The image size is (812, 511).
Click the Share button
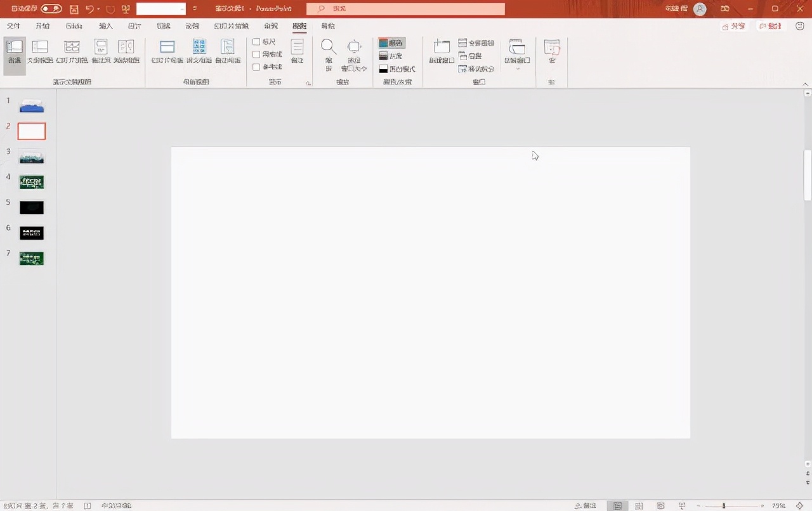click(x=734, y=26)
